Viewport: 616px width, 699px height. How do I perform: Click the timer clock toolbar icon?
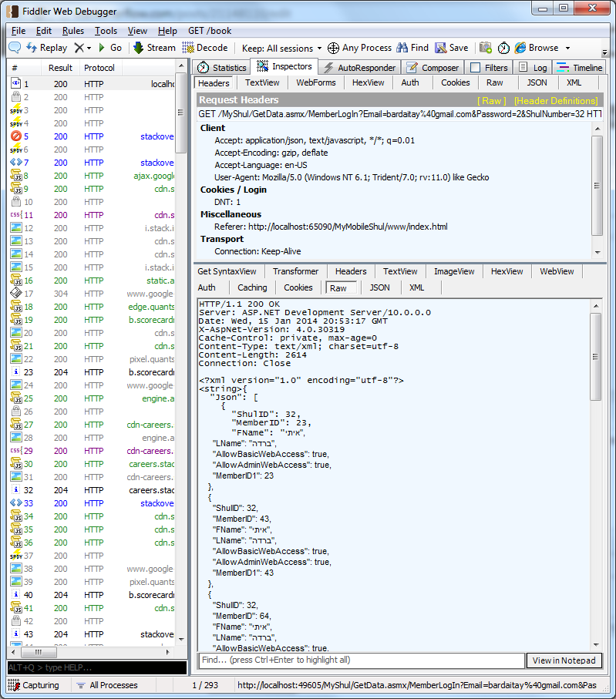pos(503,48)
